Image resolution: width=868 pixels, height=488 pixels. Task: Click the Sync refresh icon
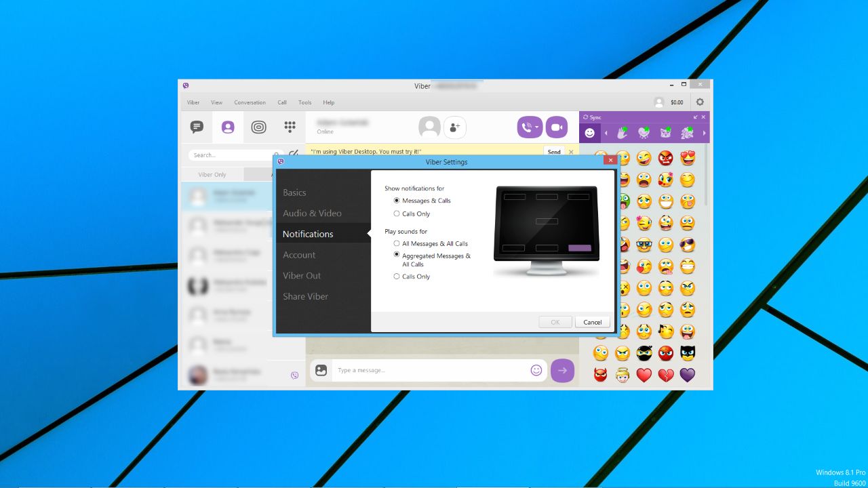586,117
